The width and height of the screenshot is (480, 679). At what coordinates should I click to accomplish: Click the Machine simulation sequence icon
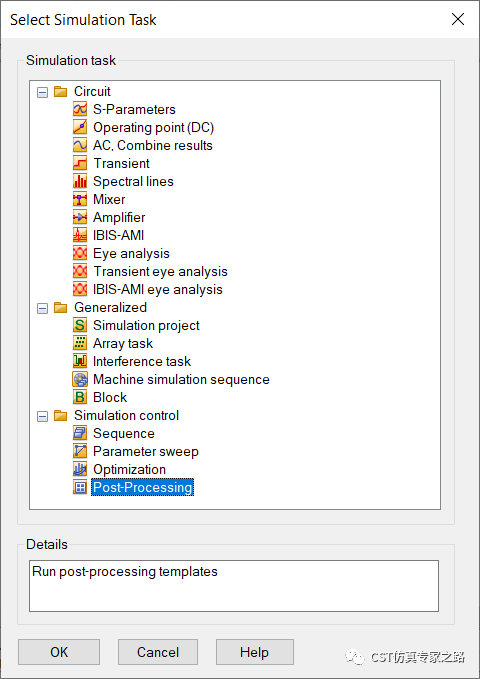[80, 379]
